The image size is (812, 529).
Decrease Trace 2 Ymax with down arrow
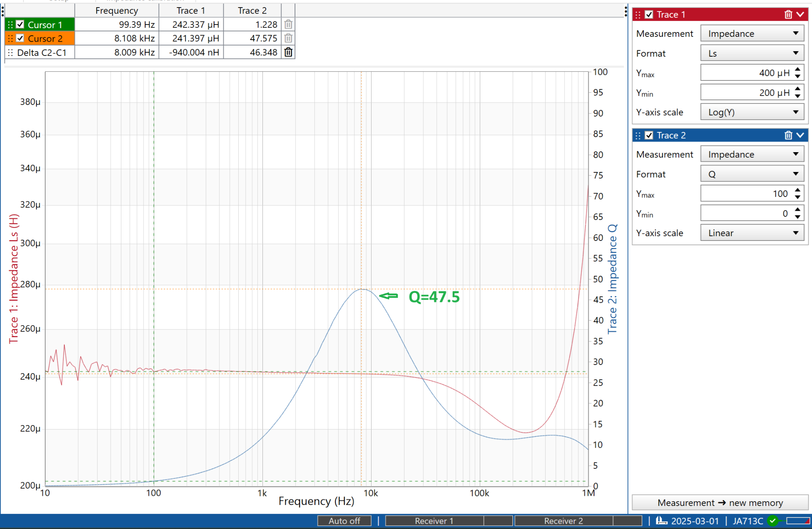point(798,197)
